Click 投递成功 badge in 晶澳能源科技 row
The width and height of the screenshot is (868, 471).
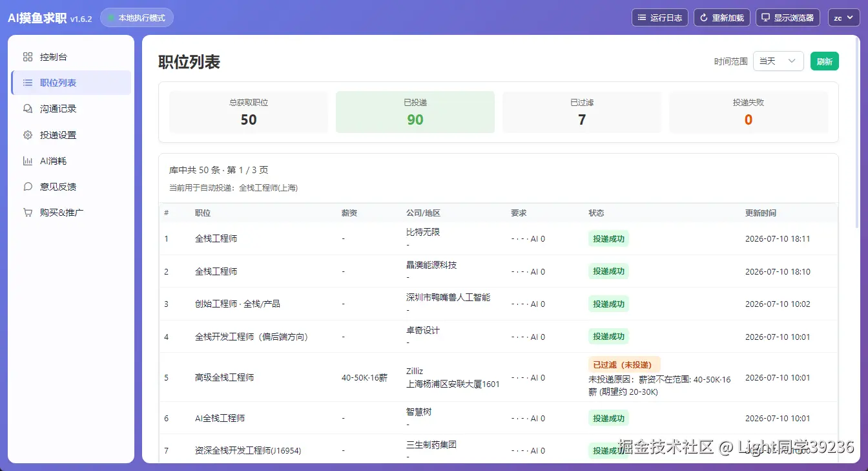tap(608, 271)
